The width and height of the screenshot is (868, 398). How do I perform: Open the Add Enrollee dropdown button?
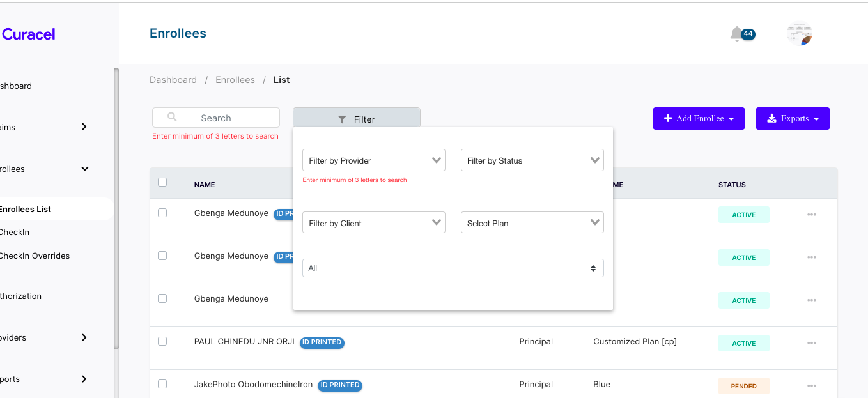coord(699,118)
